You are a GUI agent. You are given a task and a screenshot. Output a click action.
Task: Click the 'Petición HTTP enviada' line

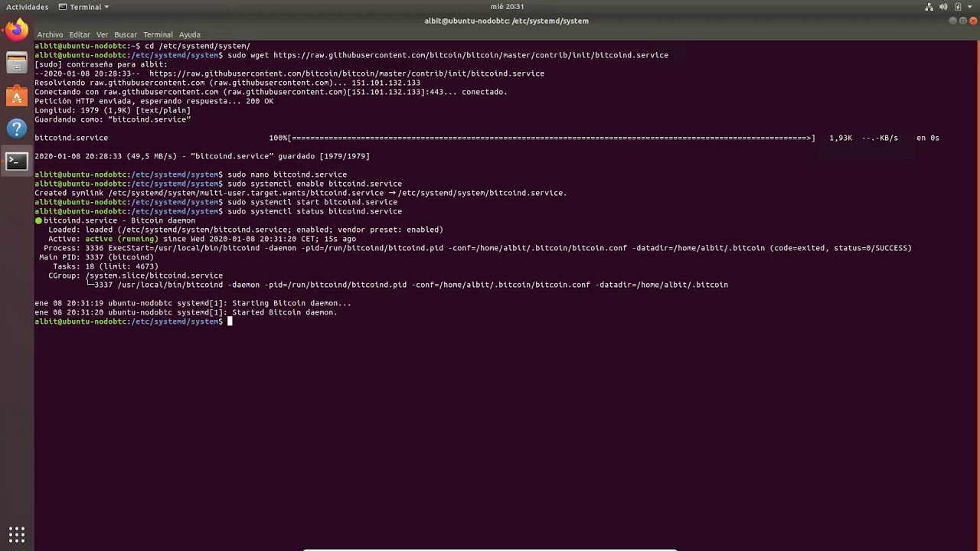[x=154, y=101]
